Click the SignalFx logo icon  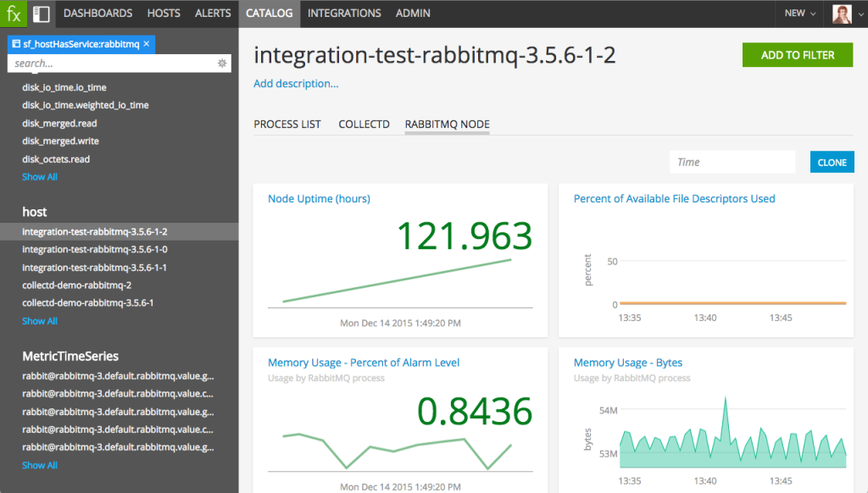pos(14,14)
